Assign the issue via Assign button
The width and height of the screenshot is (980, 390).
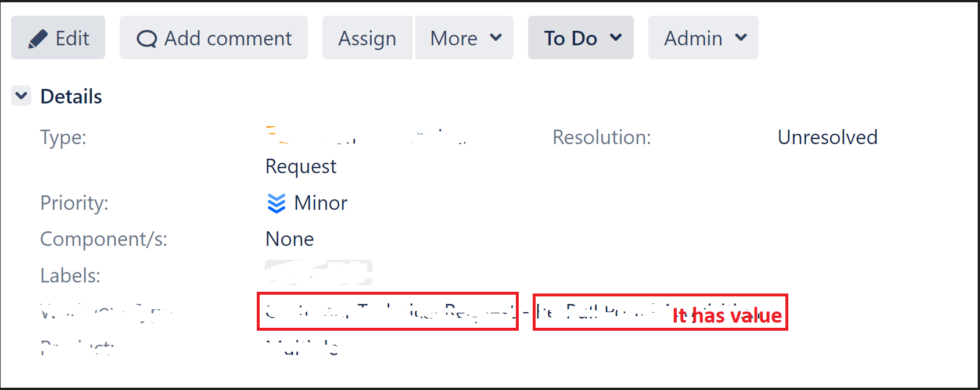pyautogui.click(x=367, y=38)
